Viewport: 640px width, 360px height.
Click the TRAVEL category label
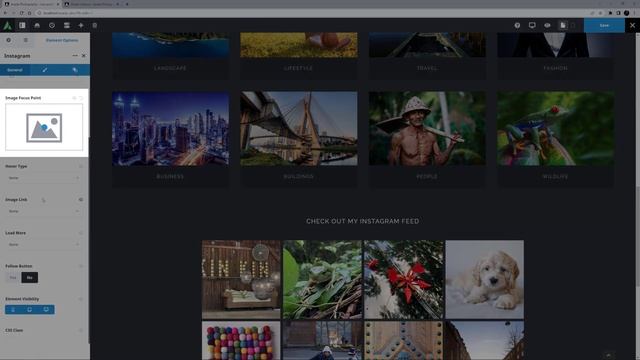(427, 68)
